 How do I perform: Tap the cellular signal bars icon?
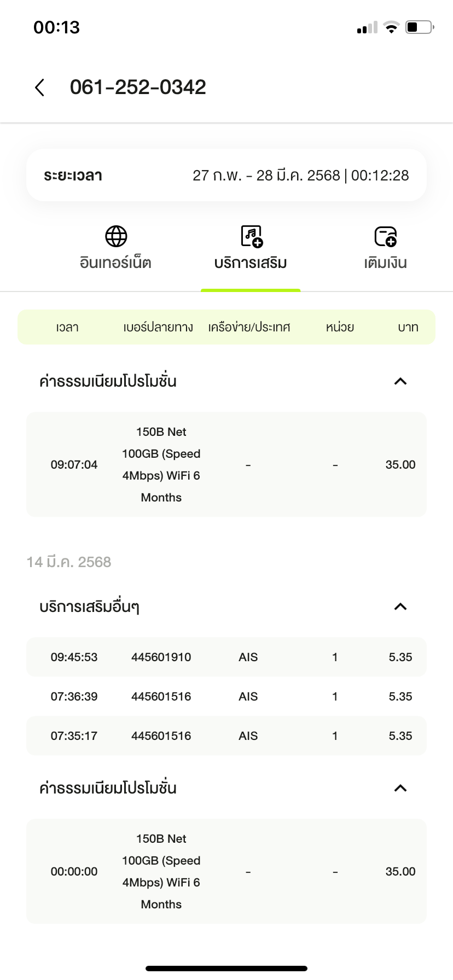pyautogui.click(x=367, y=28)
